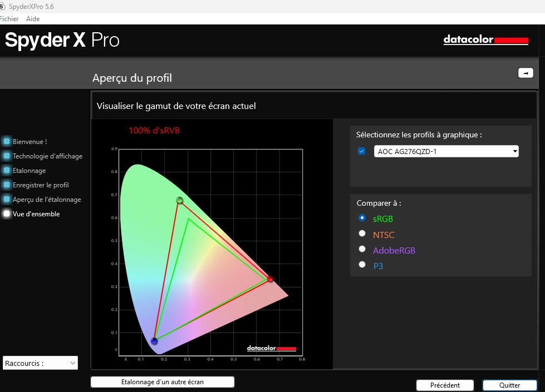
Task: Click Etalonnage d'un autre écran button
Action: point(163,382)
